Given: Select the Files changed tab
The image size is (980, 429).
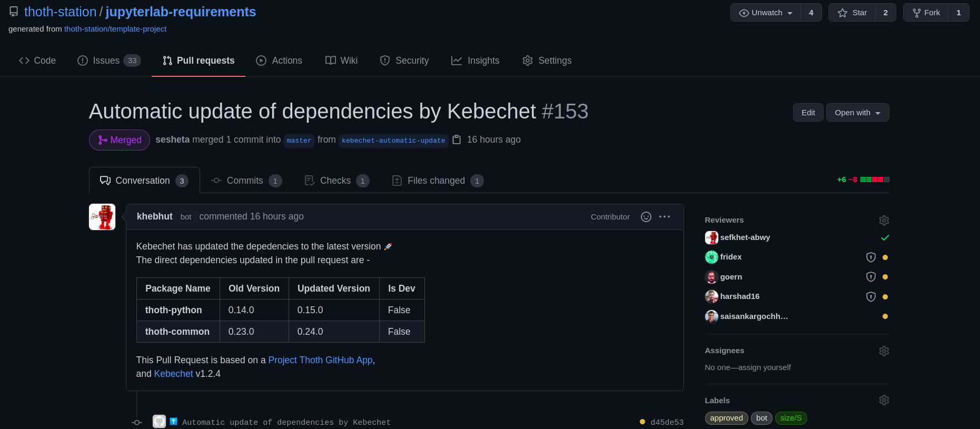Looking at the screenshot, I should tap(438, 181).
